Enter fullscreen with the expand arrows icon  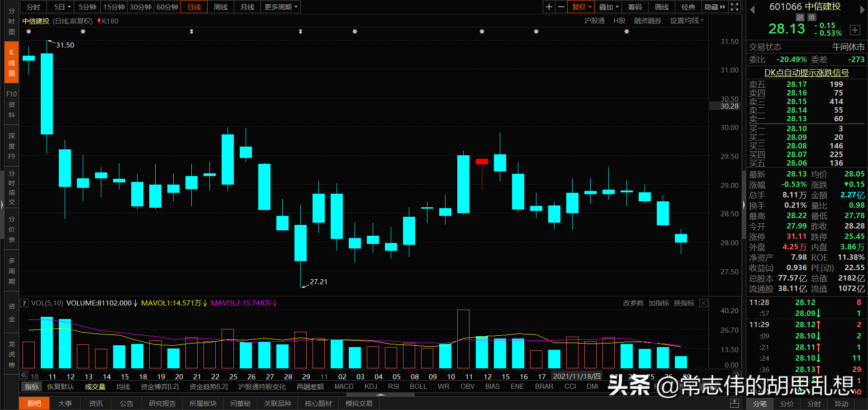click(734, 7)
